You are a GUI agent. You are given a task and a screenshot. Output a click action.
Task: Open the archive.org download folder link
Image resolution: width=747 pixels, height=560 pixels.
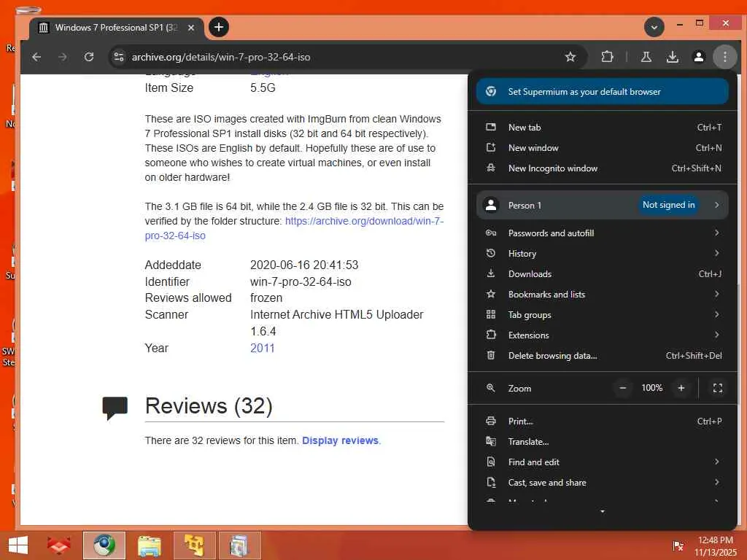[295, 228]
